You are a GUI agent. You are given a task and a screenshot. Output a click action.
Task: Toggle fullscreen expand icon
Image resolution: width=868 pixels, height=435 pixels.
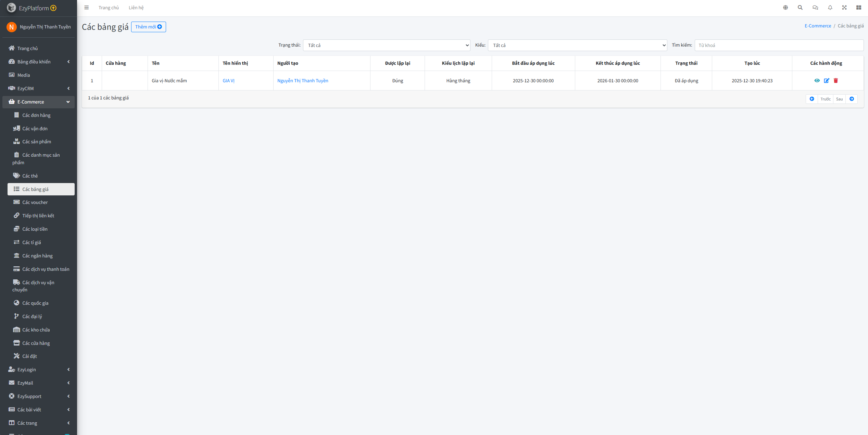coord(844,8)
